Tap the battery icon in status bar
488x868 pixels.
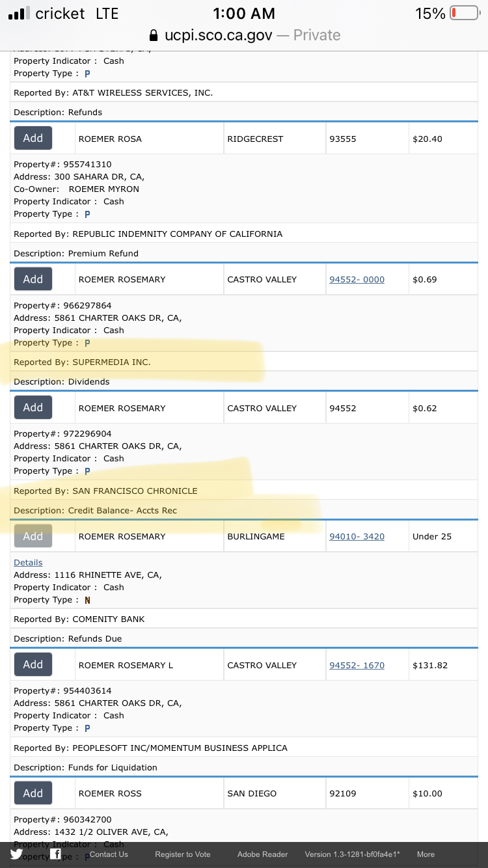(x=465, y=14)
